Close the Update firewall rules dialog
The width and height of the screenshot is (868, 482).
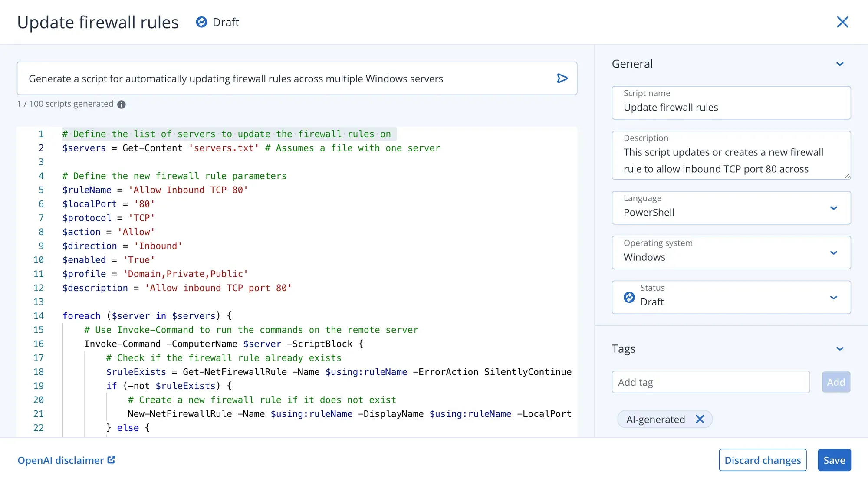pyautogui.click(x=842, y=22)
